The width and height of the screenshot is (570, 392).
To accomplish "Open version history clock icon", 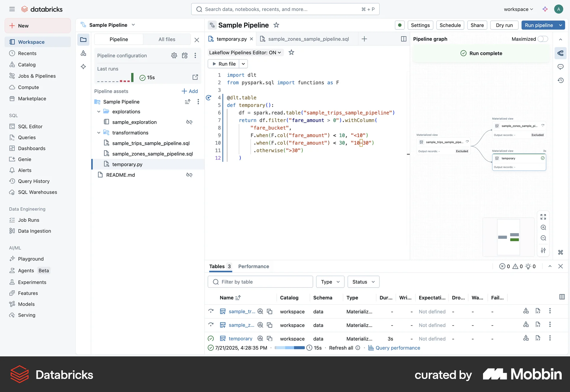I will tap(561, 80).
